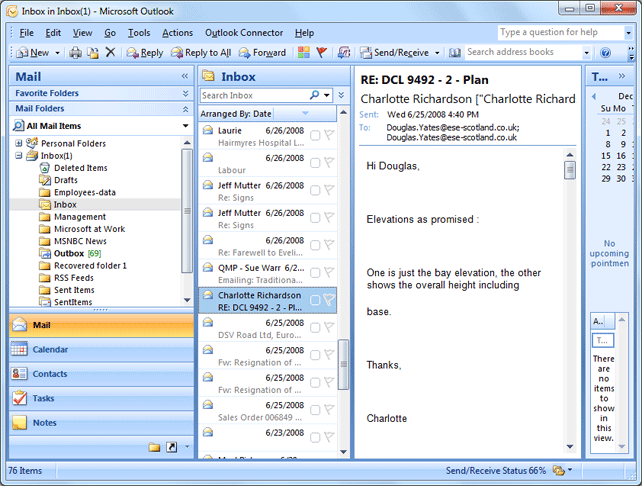This screenshot has width=642, height=486.
Task: Click the Deleted Items folder icon
Action: click(x=45, y=168)
